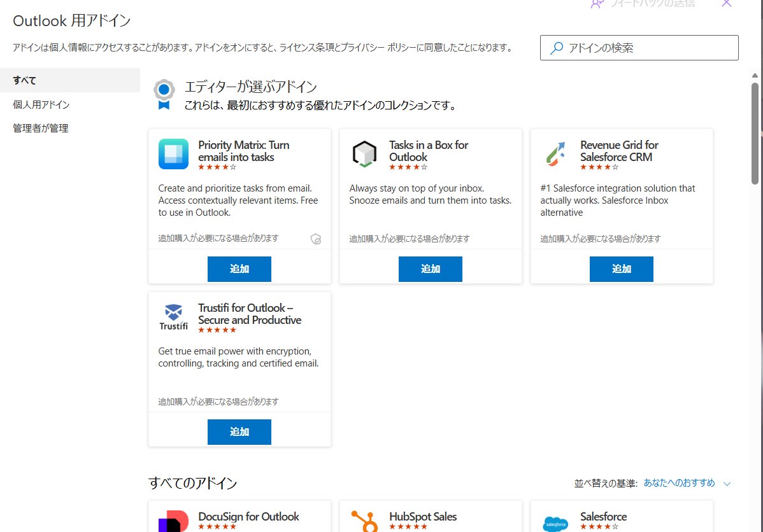Click the feedback person icon at top
The image size is (763, 532).
(597, 4)
